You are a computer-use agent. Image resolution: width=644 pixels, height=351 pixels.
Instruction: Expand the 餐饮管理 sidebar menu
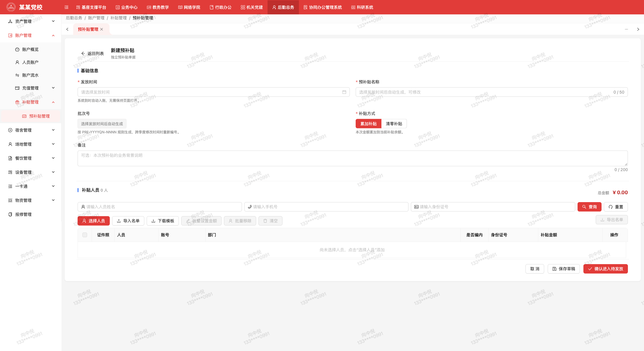coord(30,158)
